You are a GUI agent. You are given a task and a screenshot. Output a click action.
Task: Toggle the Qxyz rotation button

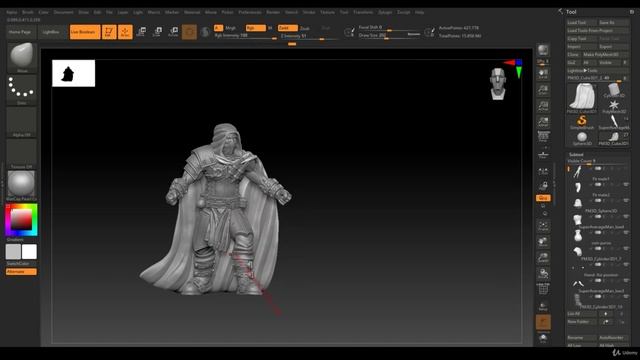tap(543, 198)
